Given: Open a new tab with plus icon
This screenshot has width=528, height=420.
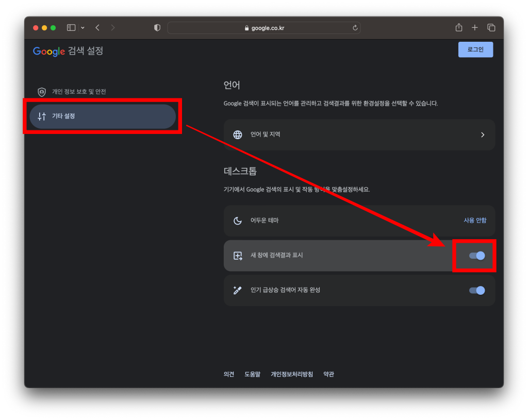Looking at the screenshot, I should click(474, 28).
